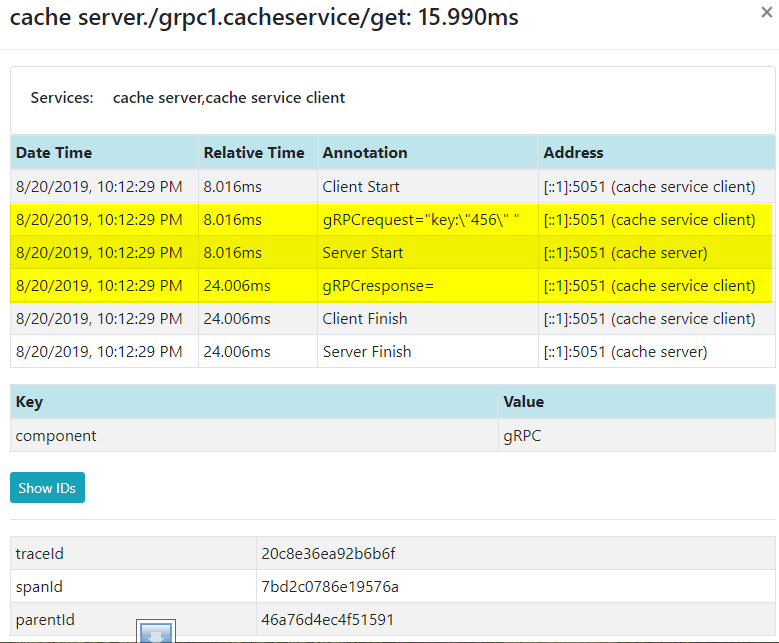
Task: Close the span detail dialog
Action: coord(767,12)
